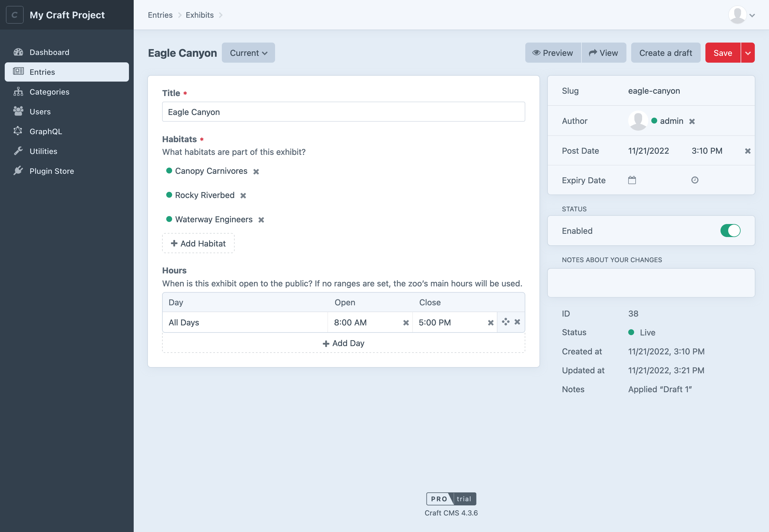The image size is (769, 532).
Task: Click the Utilities sidebar icon
Action: (18, 151)
